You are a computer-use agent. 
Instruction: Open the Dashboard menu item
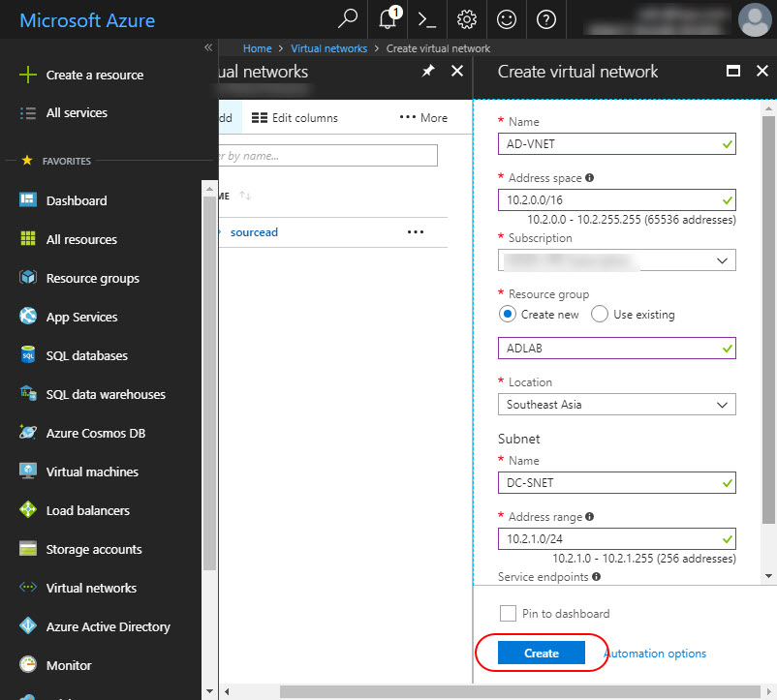point(77,200)
